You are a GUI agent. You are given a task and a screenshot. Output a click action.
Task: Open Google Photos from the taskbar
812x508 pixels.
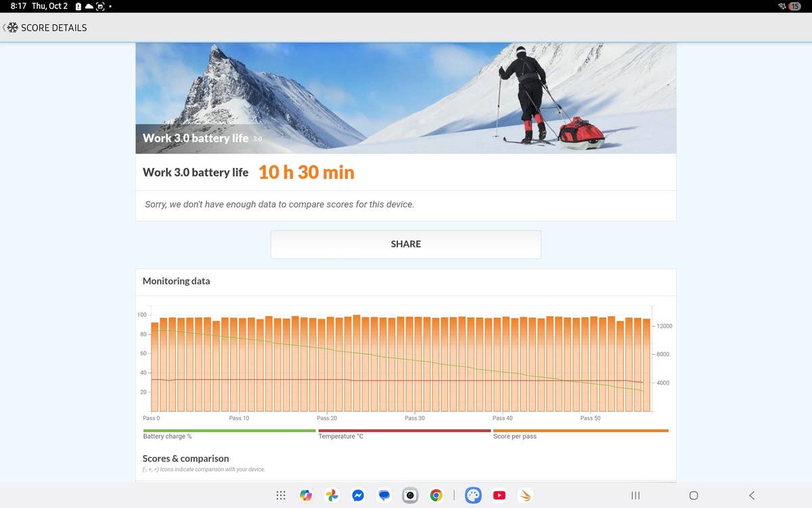point(332,495)
